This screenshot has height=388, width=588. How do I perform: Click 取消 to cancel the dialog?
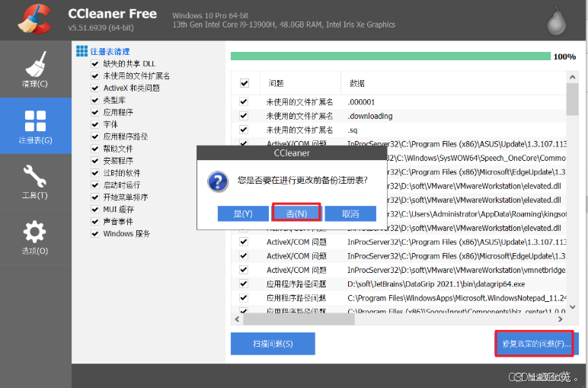350,213
